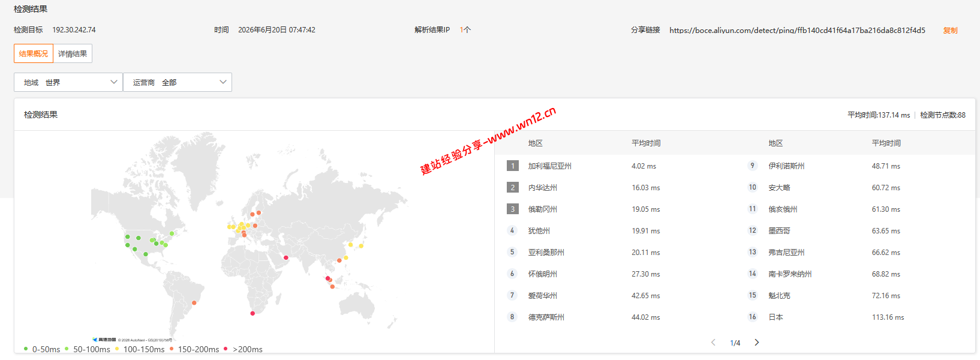Select the 怀俄明州 row
The width and height of the screenshot is (980, 360).
click(615, 274)
